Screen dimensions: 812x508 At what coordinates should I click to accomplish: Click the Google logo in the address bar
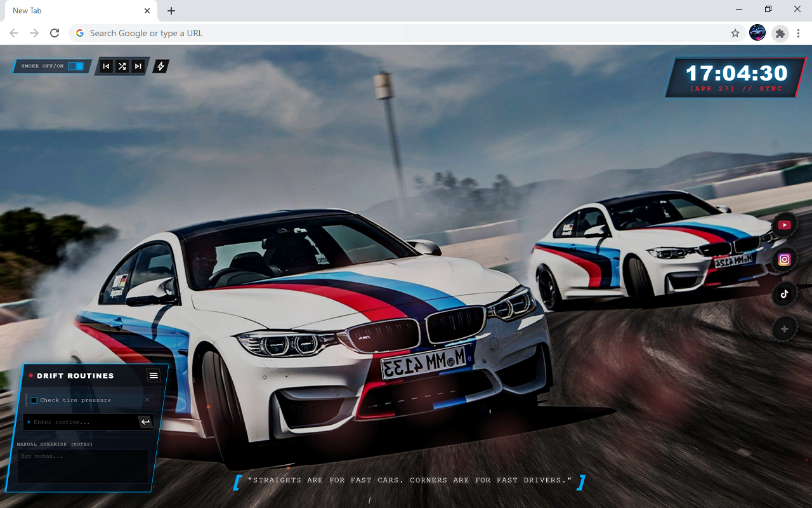pos(80,33)
